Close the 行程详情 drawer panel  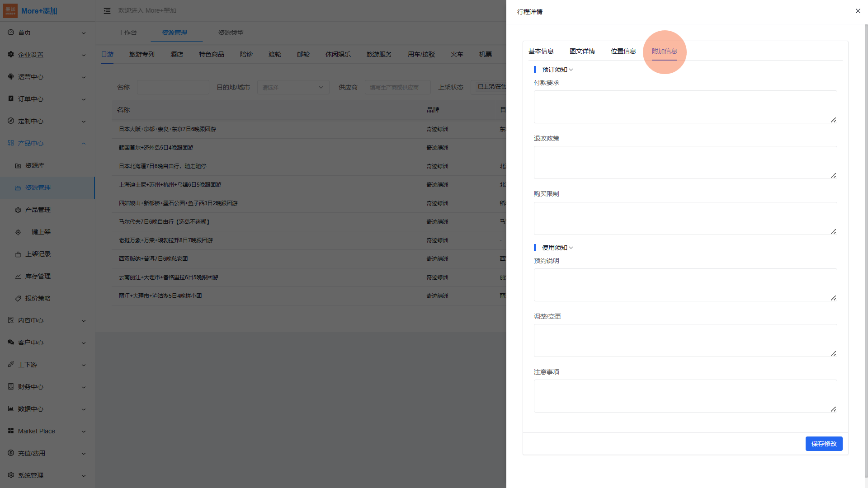point(858,11)
